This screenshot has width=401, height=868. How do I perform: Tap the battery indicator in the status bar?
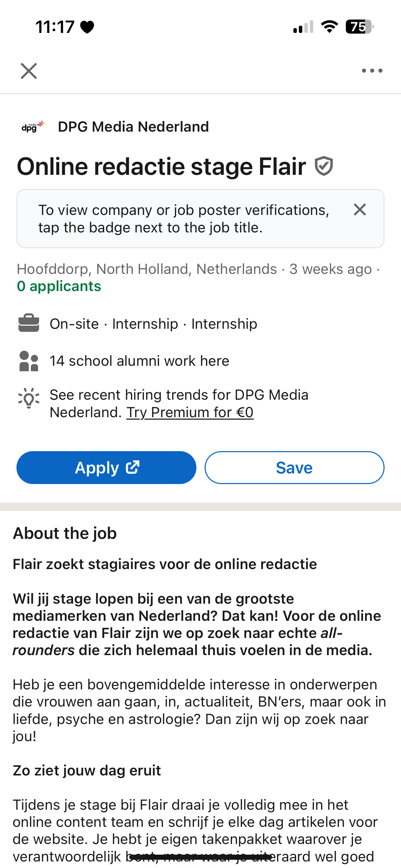pos(359,27)
